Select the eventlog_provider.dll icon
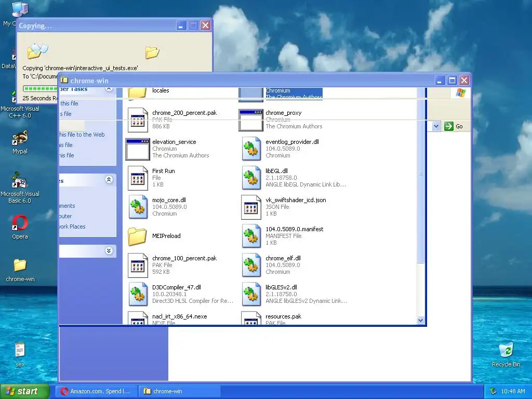The height and width of the screenshot is (399, 532). (x=251, y=149)
